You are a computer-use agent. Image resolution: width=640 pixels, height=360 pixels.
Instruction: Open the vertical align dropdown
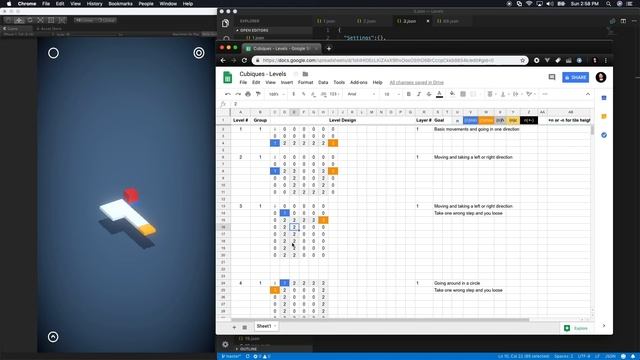coord(504,94)
